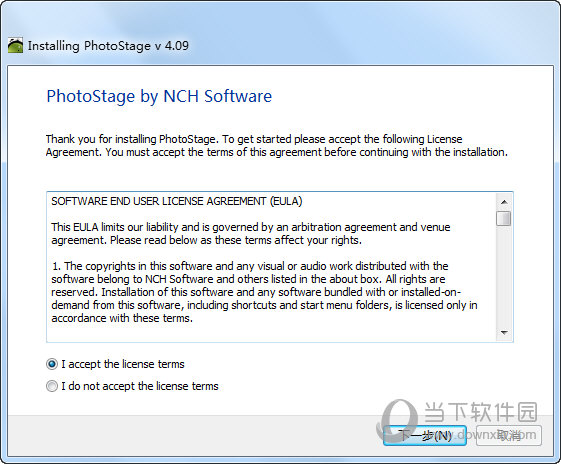Click the "I accept the license terms" label text
The width and height of the screenshot is (561, 464).
point(123,364)
